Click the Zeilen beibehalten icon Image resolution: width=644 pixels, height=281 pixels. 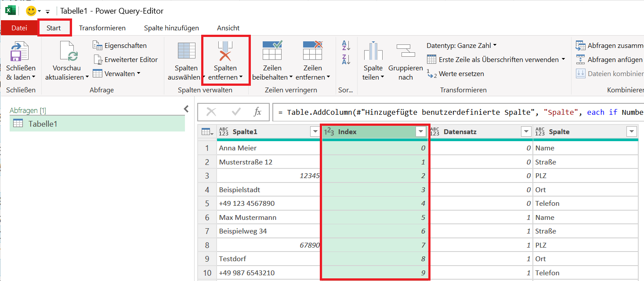tap(272, 50)
